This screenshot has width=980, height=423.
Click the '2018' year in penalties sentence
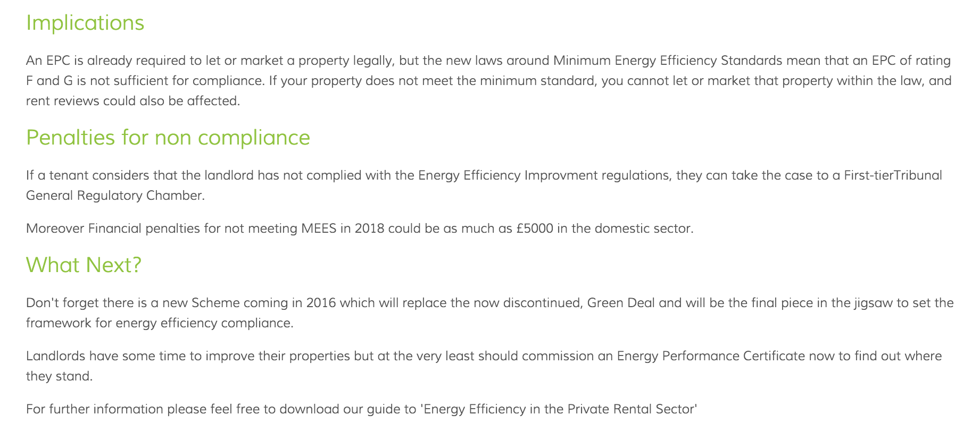(x=369, y=229)
